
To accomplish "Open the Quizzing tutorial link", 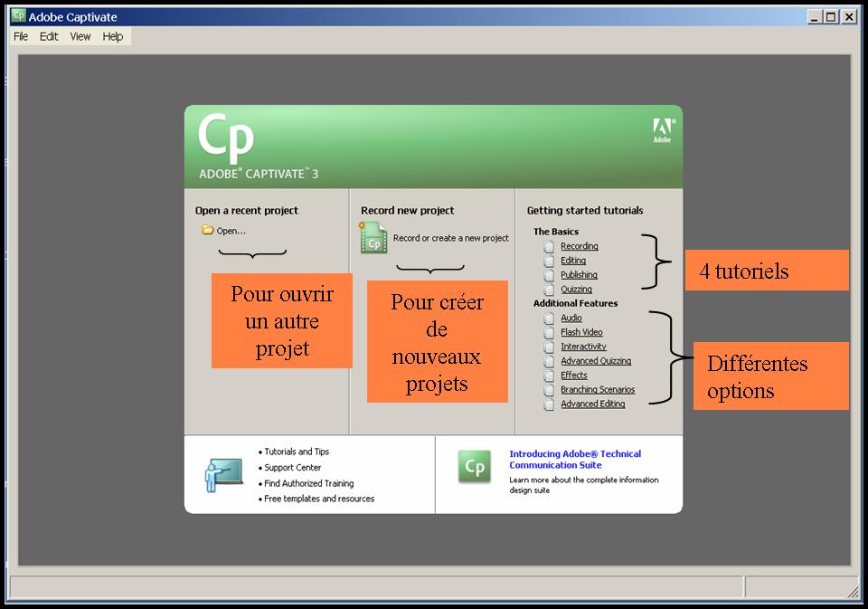I will [x=576, y=290].
